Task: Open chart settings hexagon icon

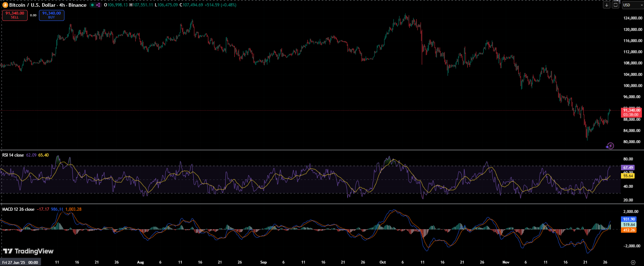Action: click(x=633, y=262)
